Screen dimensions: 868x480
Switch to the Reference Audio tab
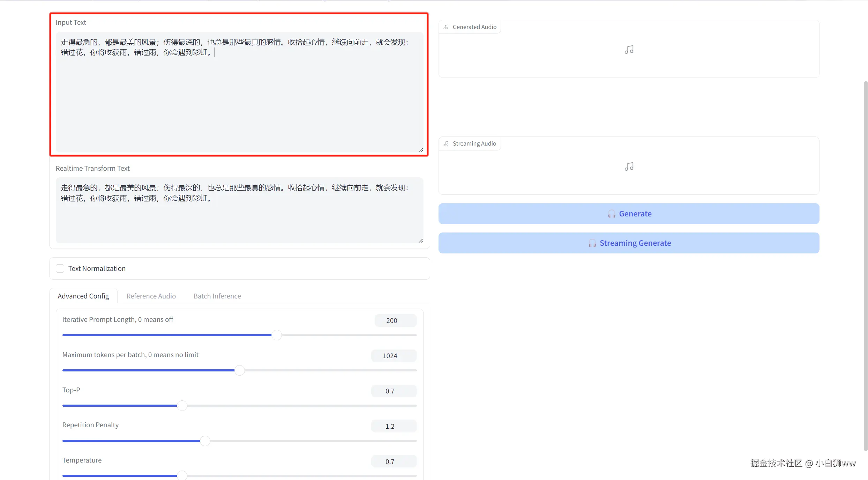(x=151, y=296)
